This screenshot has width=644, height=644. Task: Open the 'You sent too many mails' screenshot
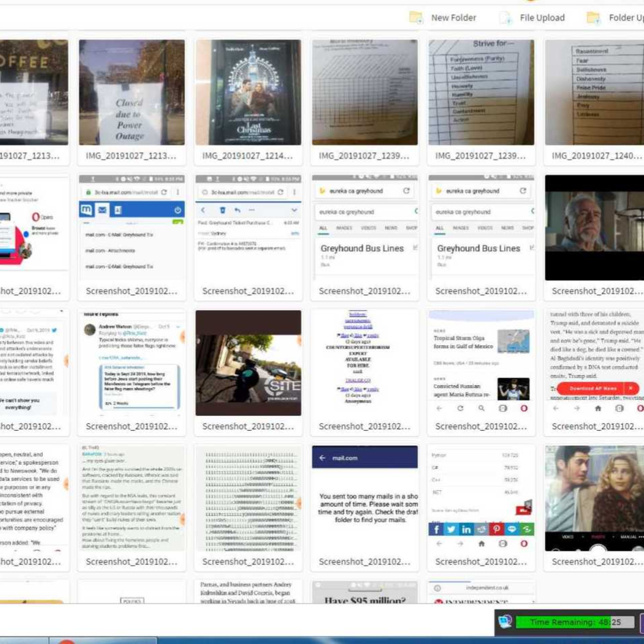click(x=365, y=498)
